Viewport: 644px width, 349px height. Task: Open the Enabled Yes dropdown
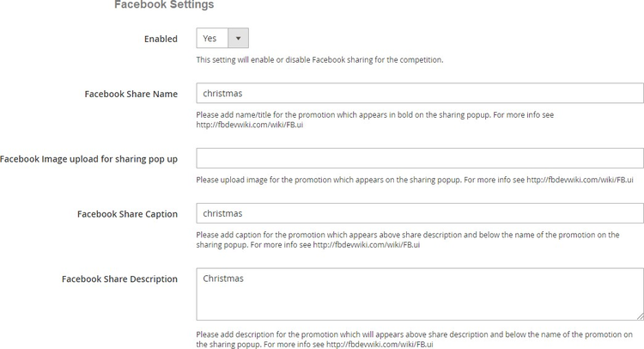(x=213, y=39)
